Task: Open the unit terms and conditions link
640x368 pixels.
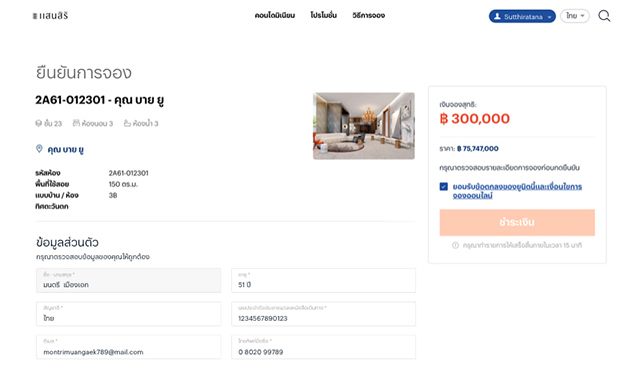Action: [x=517, y=191]
